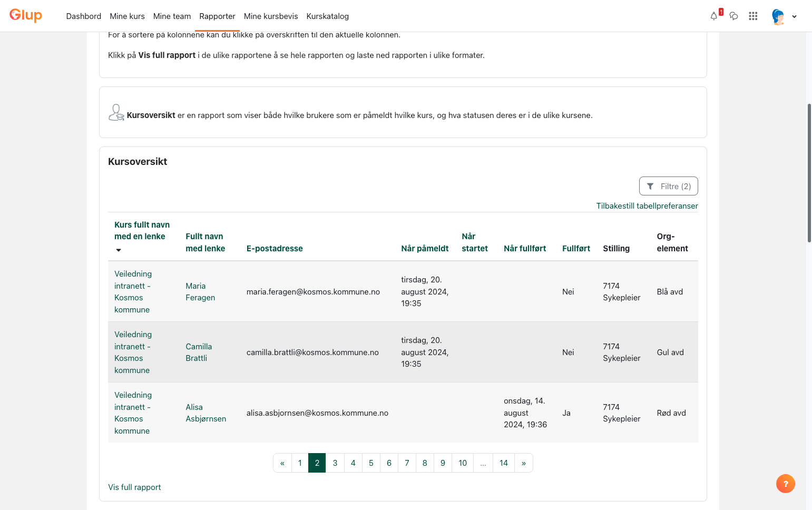Viewport: 812px width, 510px height.
Task: Open the course link in Alisa Asbjørnsen's row
Action: tap(133, 413)
